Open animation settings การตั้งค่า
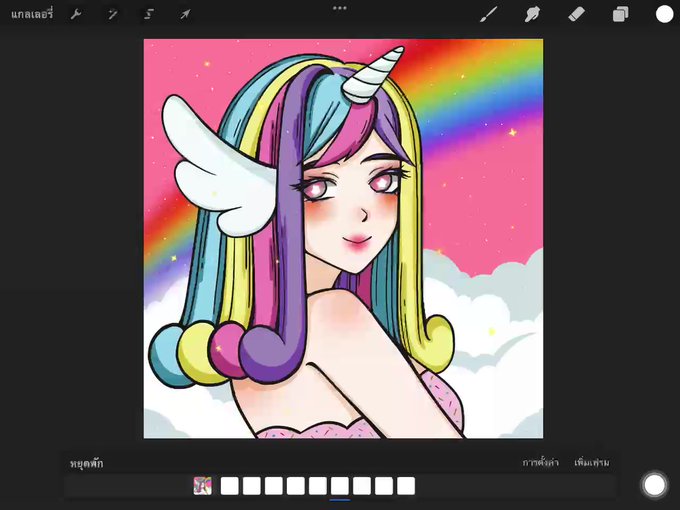Image resolution: width=680 pixels, height=510 pixels. (x=540, y=463)
